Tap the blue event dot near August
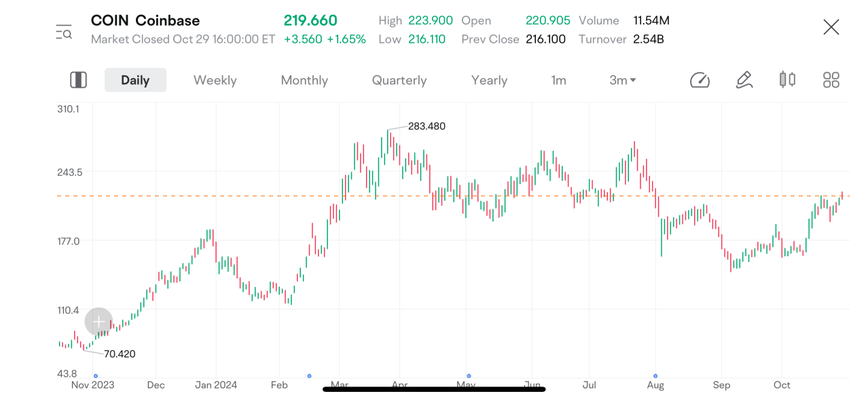The image size is (868, 400). 655,376
